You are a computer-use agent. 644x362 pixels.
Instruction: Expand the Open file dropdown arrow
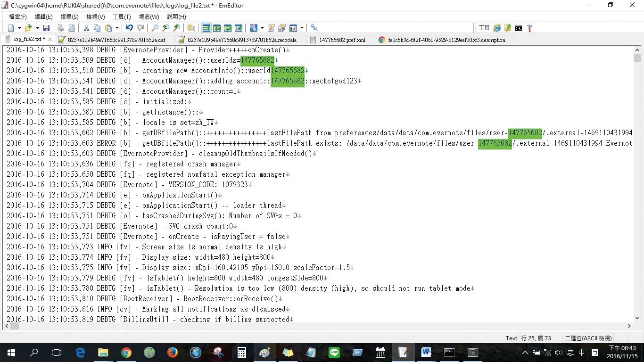(37, 28)
